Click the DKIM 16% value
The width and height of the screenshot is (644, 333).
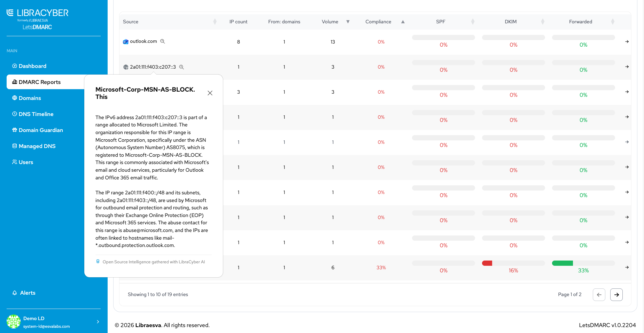click(513, 271)
